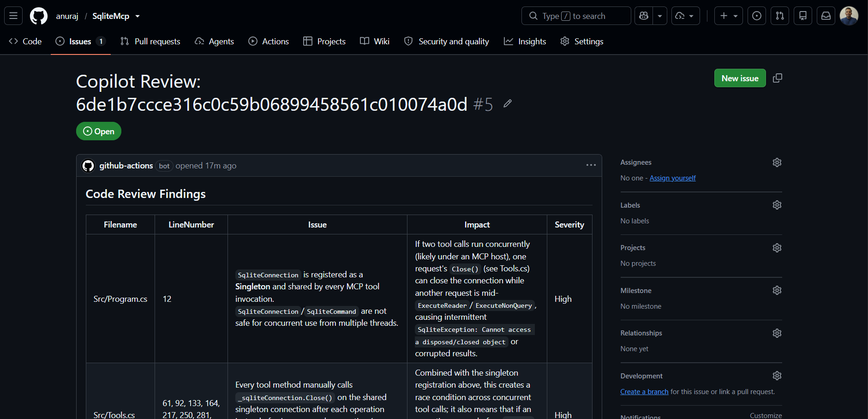The height and width of the screenshot is (419, 868).
Task: Switch to the Issues tab
Action: [x=81, y=41]
